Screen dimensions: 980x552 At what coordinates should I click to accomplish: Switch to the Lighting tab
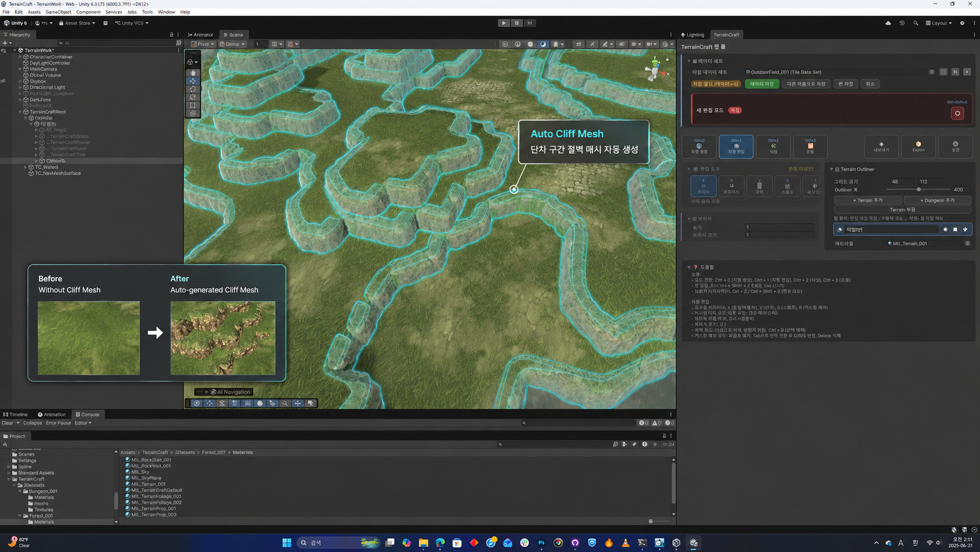pos(693,35)
